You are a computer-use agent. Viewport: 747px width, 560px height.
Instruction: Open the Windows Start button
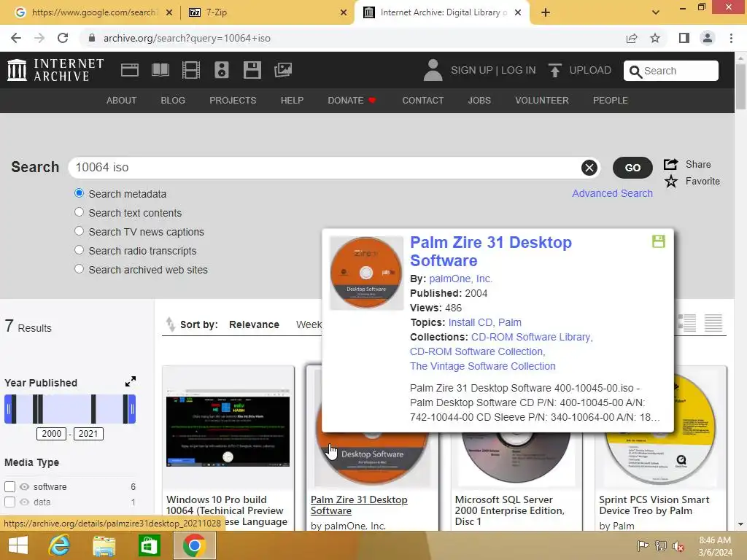18,545
